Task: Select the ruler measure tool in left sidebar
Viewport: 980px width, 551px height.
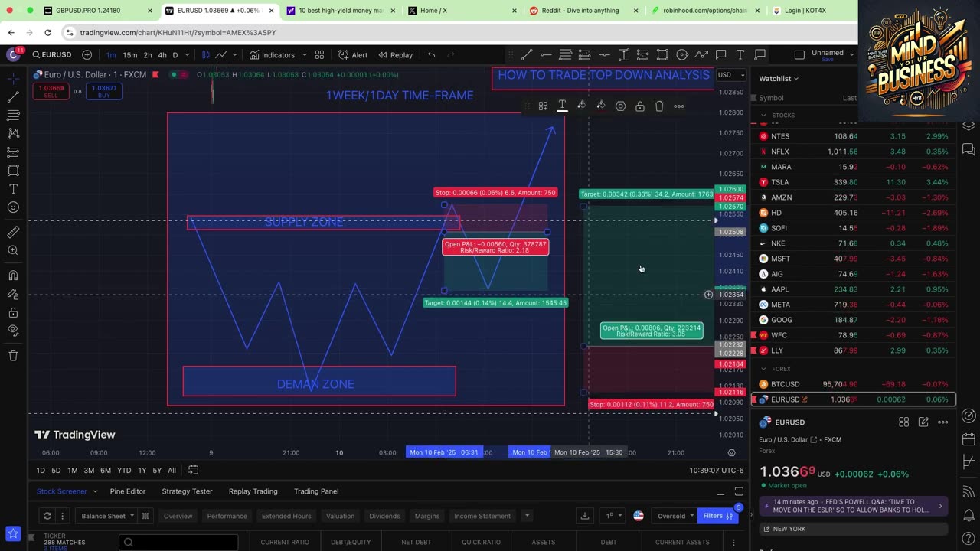Action: [13, 233]
